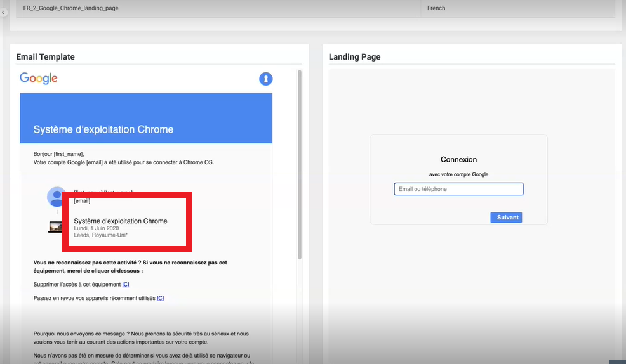The image size is (626, 364).
Task: Click the Suivant button
Action: click(506, 218)
